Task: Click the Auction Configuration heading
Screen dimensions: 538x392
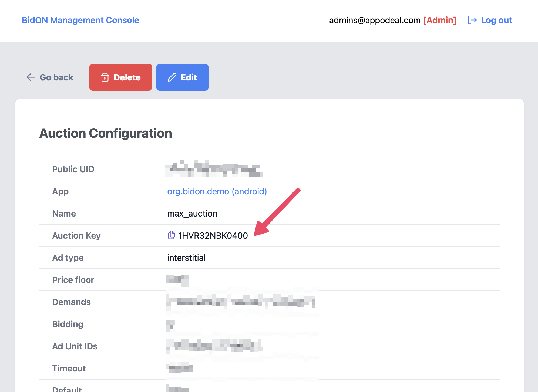Action: [106, 133]
